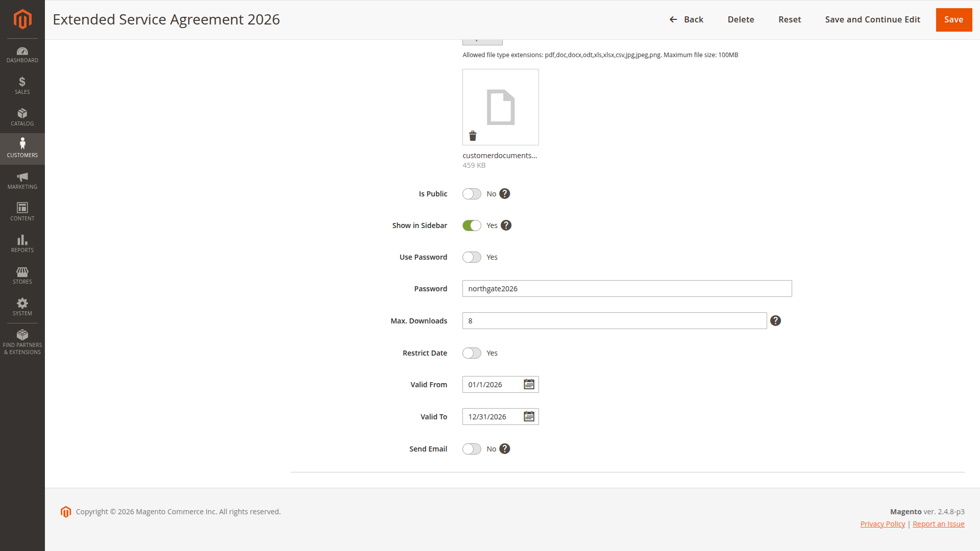The height and width of the screenshot is (551, 980).
Task: Toggle the Restrict Date switch
Action: point(472,353)
